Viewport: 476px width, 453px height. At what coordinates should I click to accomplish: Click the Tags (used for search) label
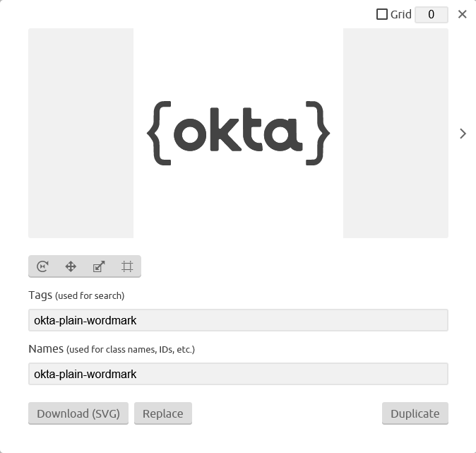(x=76, y=295)
